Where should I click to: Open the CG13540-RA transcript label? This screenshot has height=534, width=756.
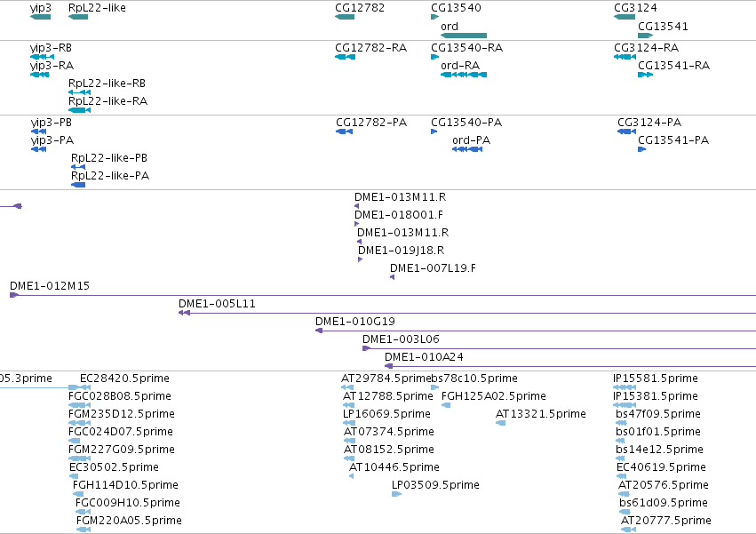click(x=466, y=48)
